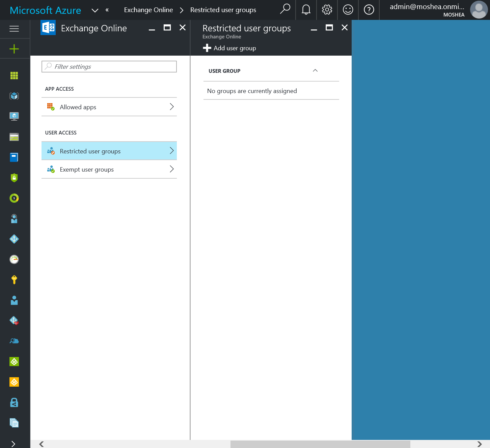490x448 pixels.
Task: Click Exchange Online breadcrumb link
Action: [148, 10]
